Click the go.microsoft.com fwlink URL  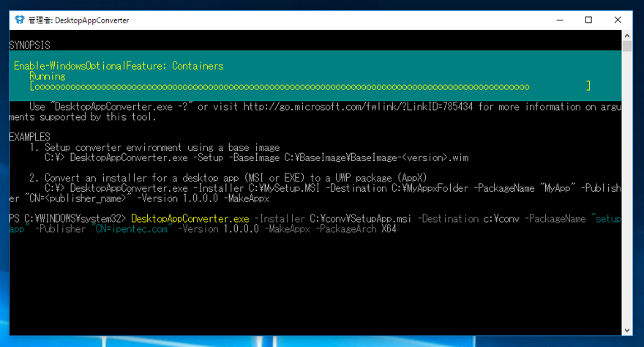pyautogui.click(x=358, y=107)
